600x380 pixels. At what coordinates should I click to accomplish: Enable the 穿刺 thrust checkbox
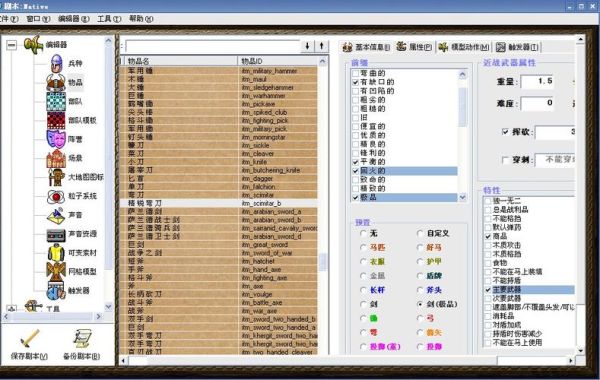click(505, 160)
